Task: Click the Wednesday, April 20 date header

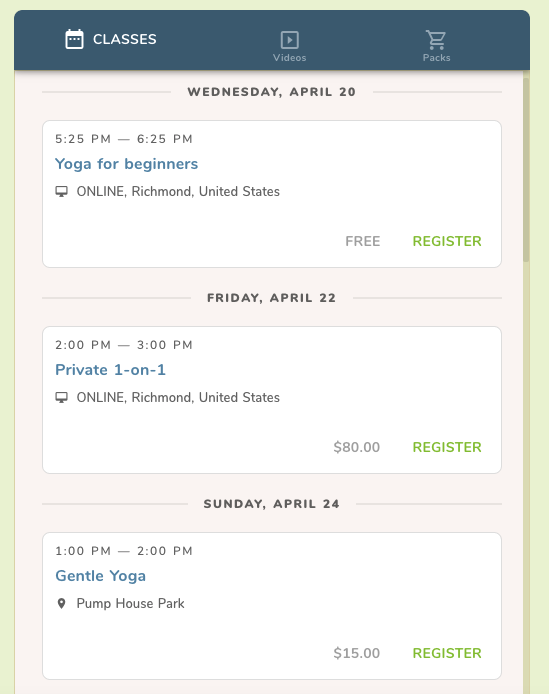Action: click(271, 92)
